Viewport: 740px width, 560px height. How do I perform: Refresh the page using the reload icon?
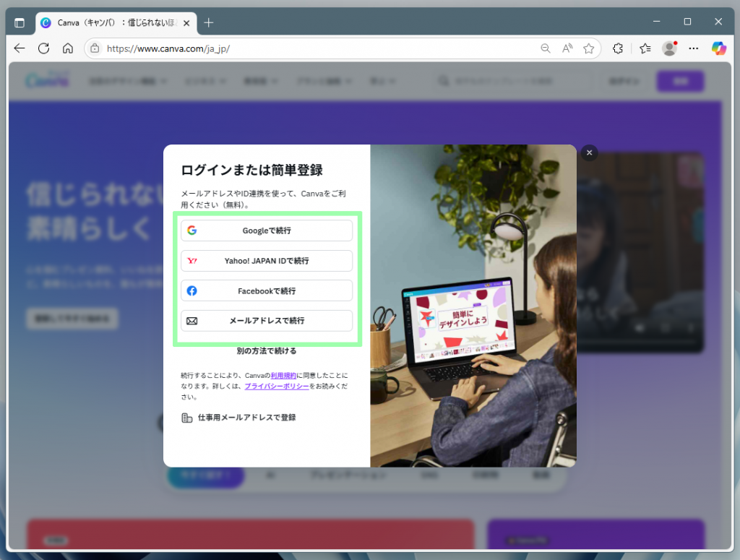[43, 48]
